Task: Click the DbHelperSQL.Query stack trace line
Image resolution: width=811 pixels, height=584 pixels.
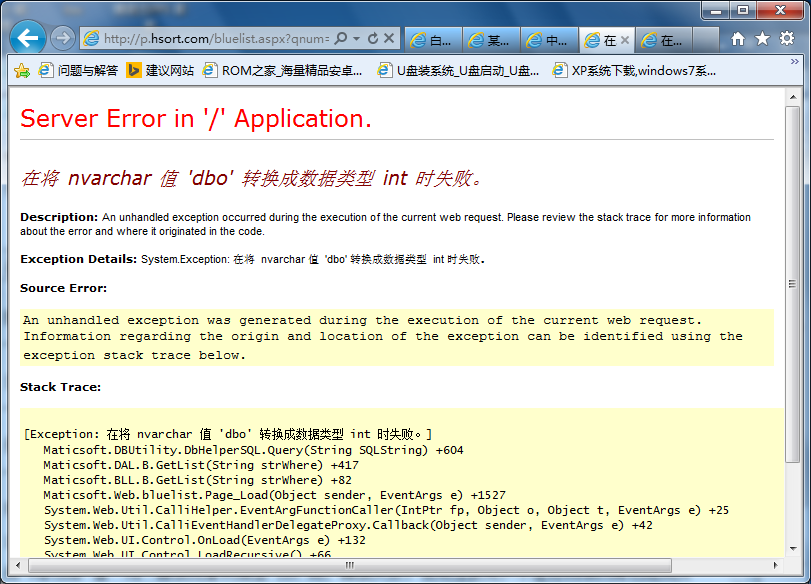Action: click(x=253, y=450)
